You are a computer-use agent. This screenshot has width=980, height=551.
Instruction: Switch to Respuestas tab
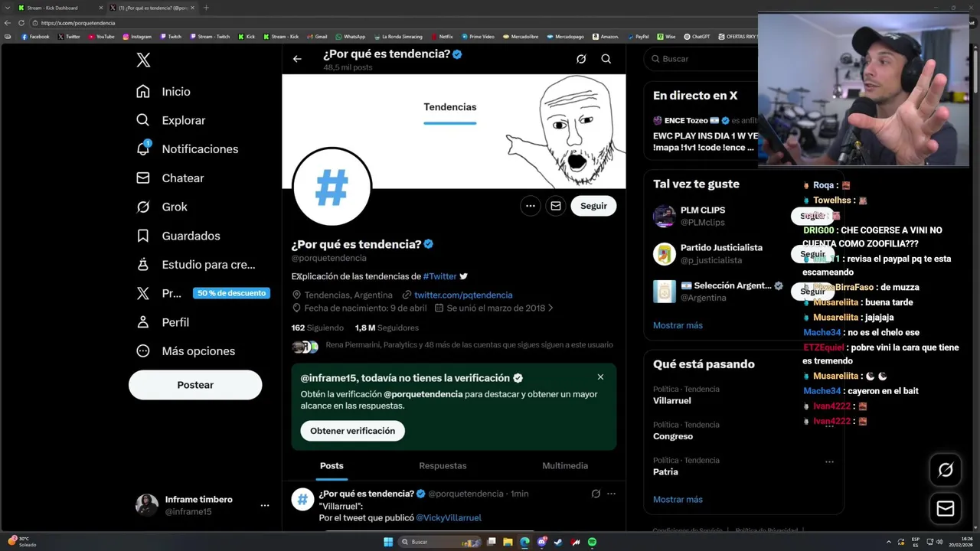(x=443, y=465)
